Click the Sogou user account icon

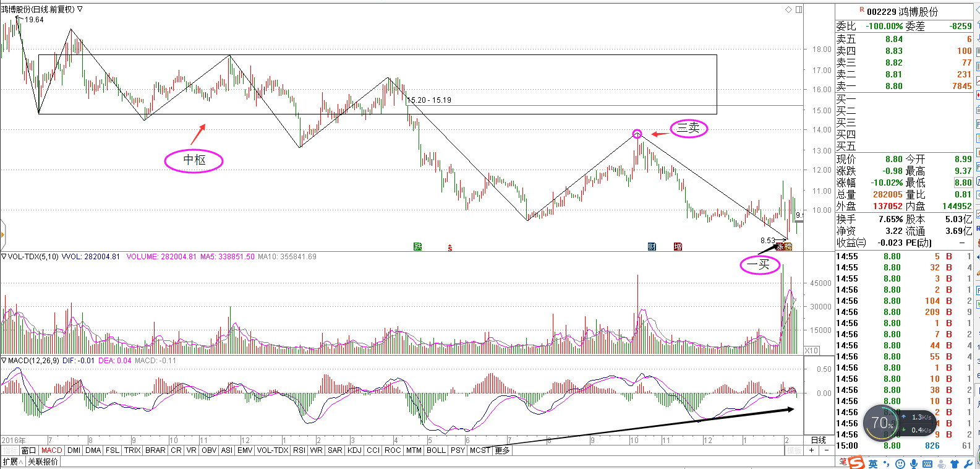(942, 463)
